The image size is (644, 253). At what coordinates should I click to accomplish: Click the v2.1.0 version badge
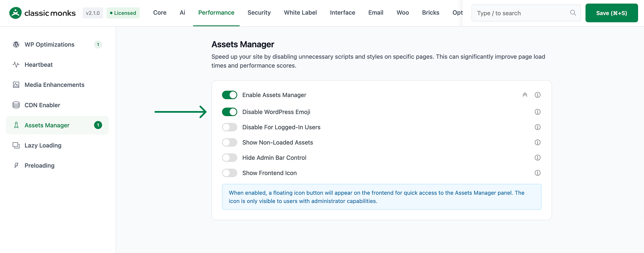click(x=93, y=13)
